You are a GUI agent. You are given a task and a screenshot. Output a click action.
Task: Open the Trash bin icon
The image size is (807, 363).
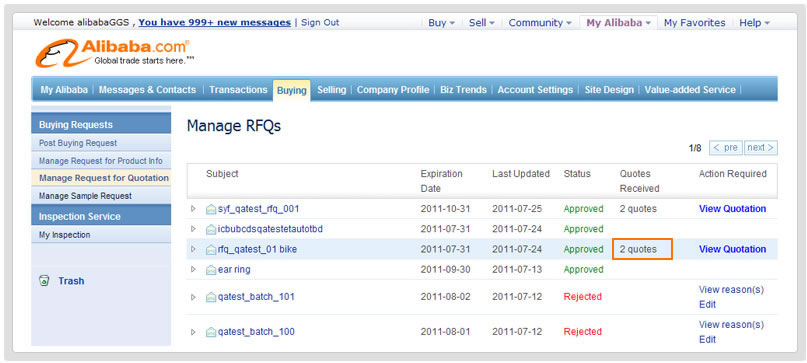[44, 281]
